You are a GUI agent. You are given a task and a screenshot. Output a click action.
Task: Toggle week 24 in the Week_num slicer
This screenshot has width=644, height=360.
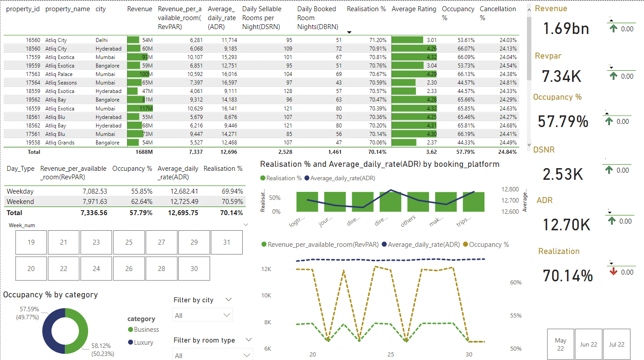pos(96,268)
